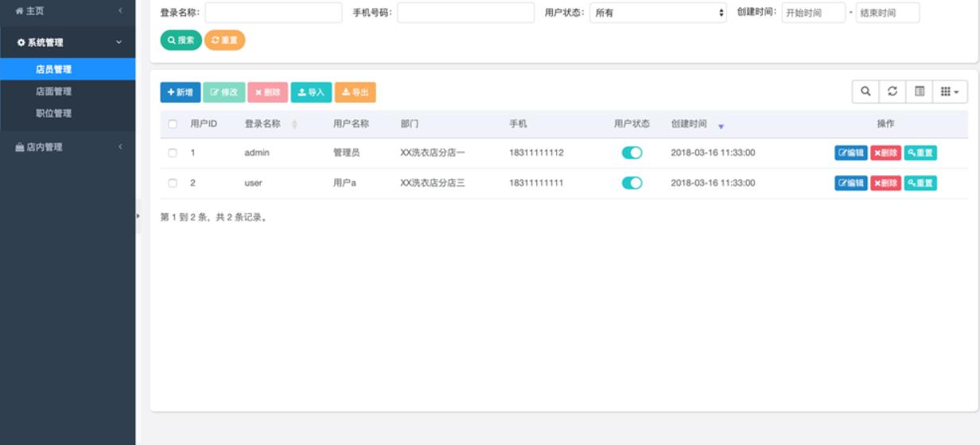Click department cell XX洗衣店分店一

[433, 153]
